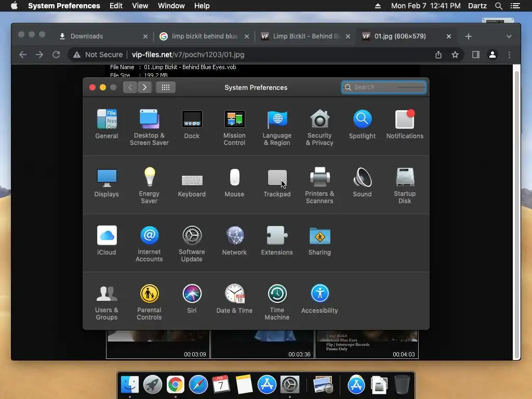This screenshot has width=532, height=399.
Task: Open the System Preferences application menu
Action: coord(64,6)
